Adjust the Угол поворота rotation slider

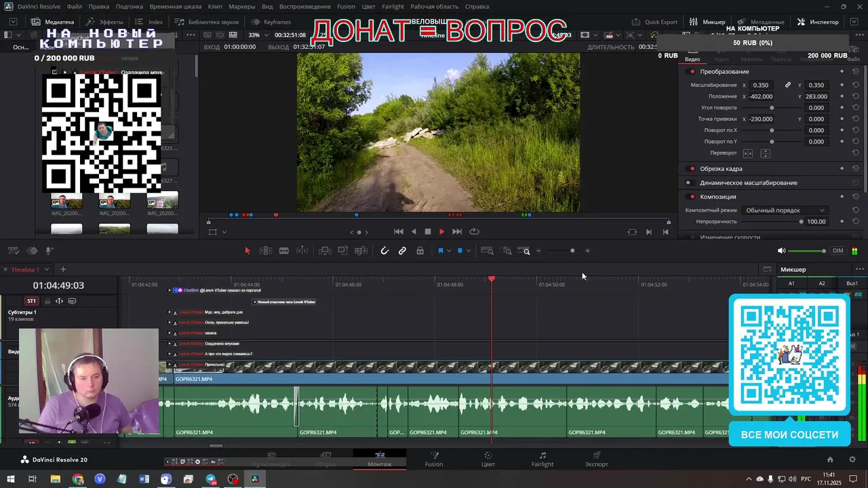772,108
